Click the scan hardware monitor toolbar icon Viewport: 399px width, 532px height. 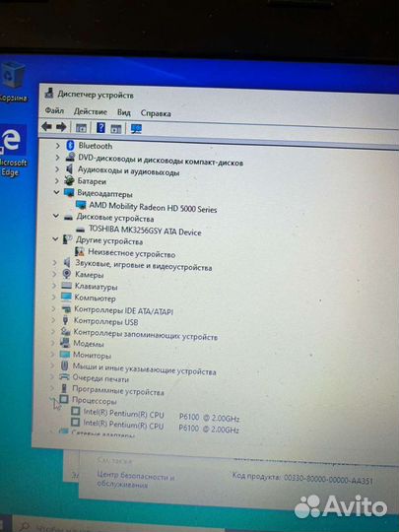coord(136,129)
